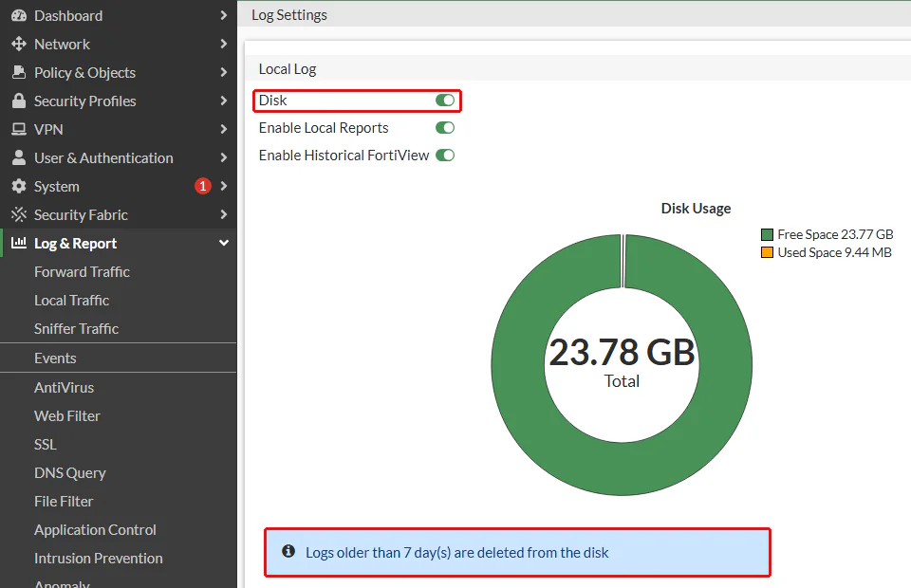Image resolution: width=911 pixels, height=588 pixels.
Task: Click the green Free Space legend swatch
Action: (767, 234)
